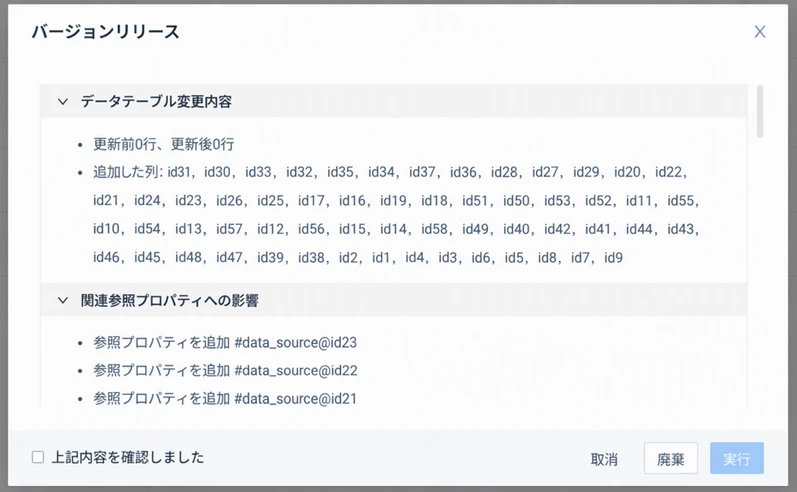Click column id55 in the added list
797x492 pixels.
680,201
